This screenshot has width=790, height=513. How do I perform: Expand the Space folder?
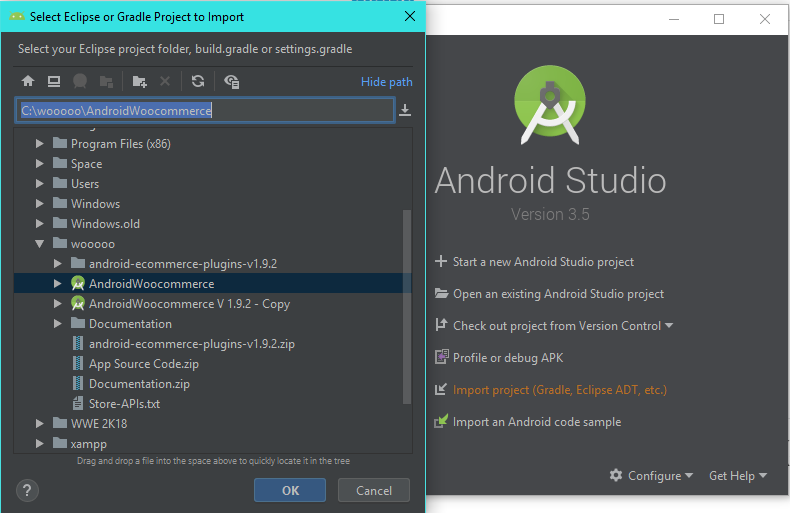39,164
